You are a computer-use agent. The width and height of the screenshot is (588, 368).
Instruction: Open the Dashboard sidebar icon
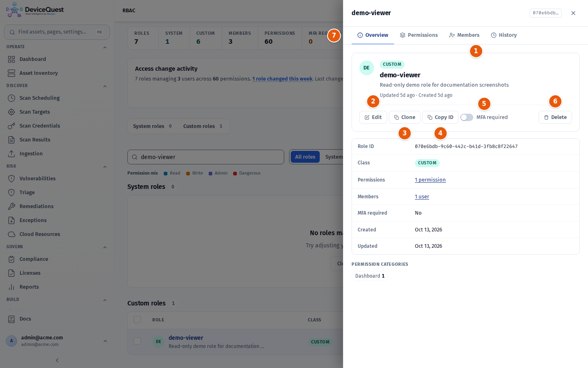[11, 59]
